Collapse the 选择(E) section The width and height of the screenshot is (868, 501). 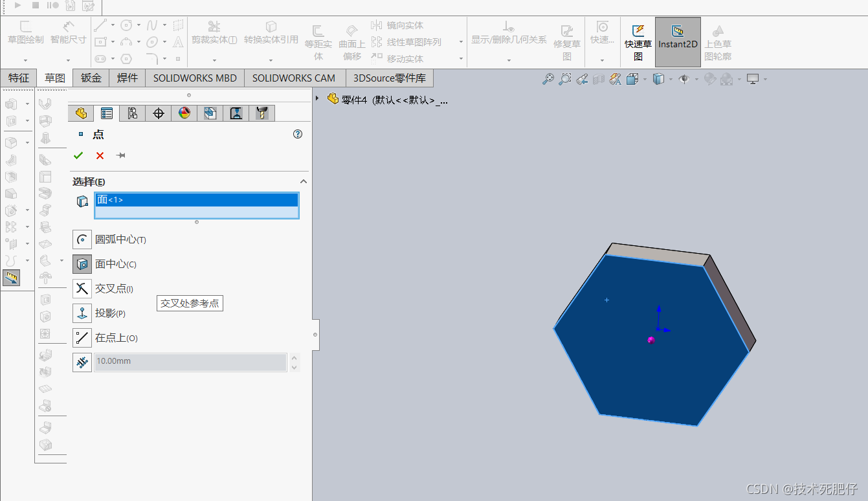point(303,182)
